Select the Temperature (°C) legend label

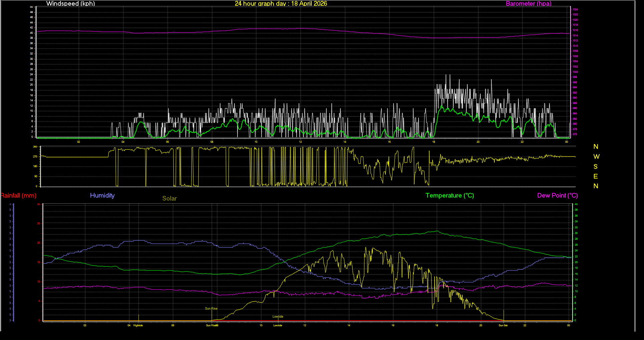tap(450, 196)
